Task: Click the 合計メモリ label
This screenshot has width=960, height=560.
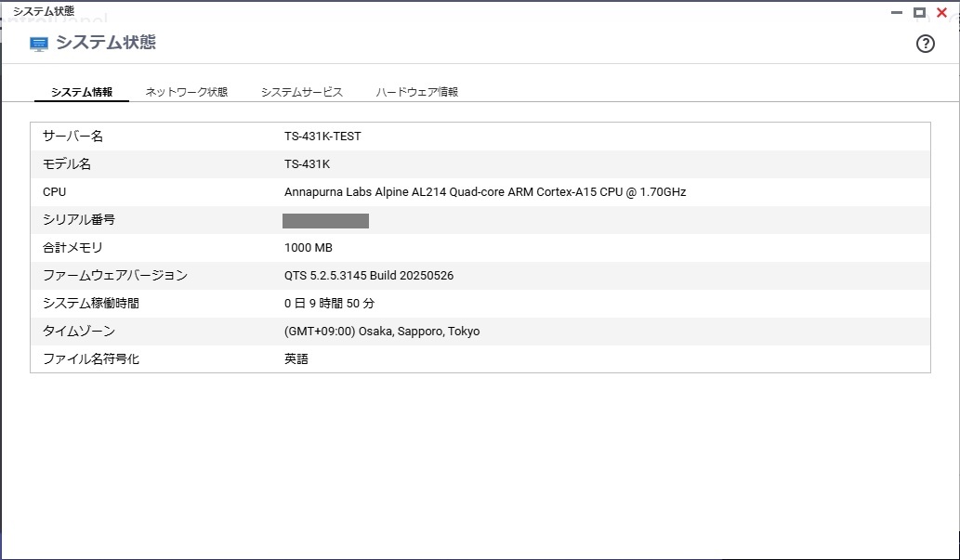Action: click(72, 248)
